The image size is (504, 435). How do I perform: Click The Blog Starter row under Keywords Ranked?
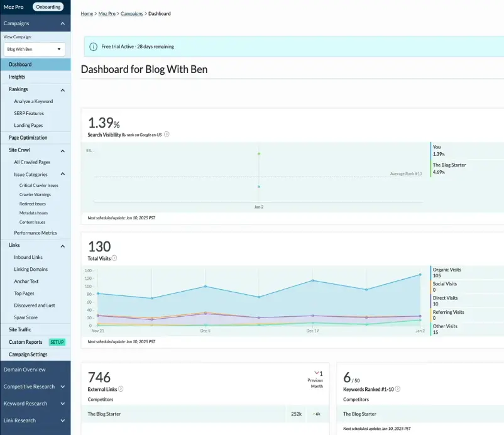click(x=420, y=414)
